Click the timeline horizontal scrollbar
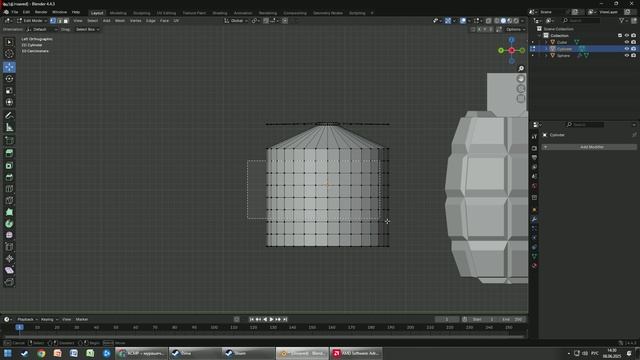This screenshot has height=360, width=640. (264, 337)
